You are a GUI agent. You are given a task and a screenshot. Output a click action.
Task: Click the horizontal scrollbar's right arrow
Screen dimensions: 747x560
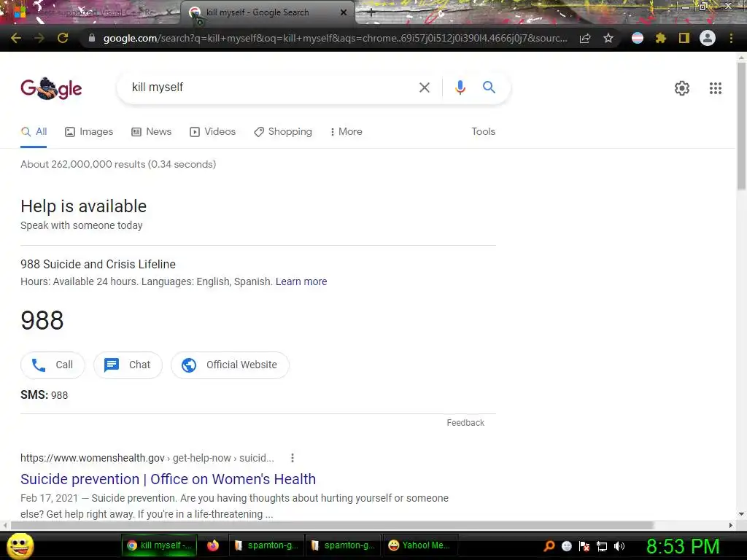(731, 525)
